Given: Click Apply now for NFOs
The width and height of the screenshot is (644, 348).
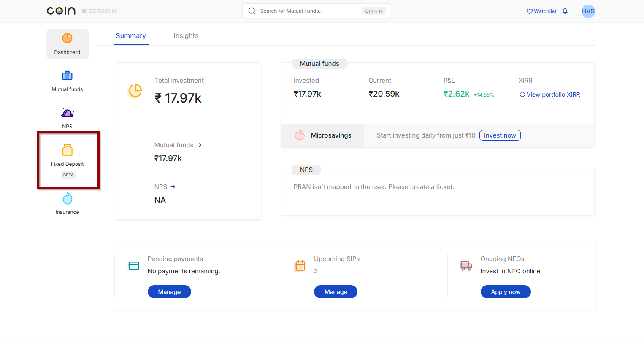Looking at the screenshot, I should [x=506, y=292].
